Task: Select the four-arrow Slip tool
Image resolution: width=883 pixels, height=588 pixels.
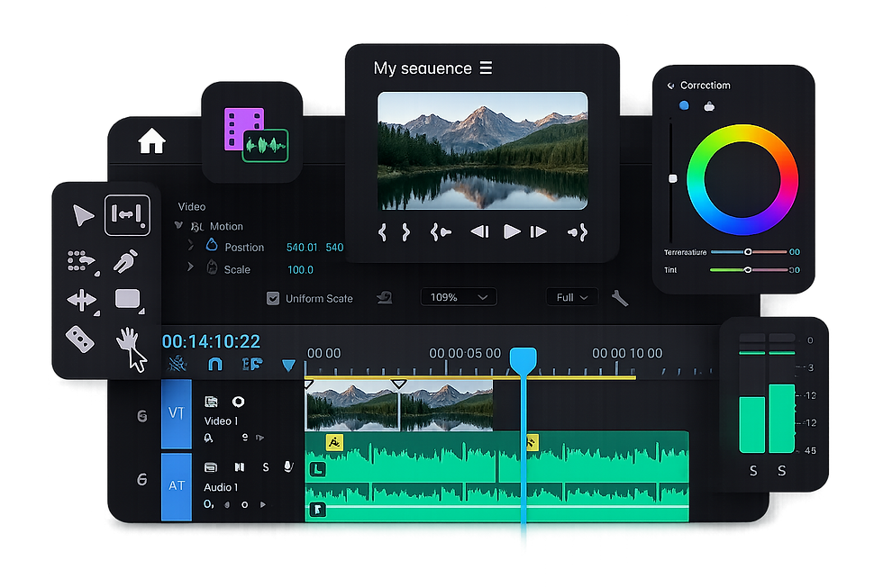Action: coord(82,301)
